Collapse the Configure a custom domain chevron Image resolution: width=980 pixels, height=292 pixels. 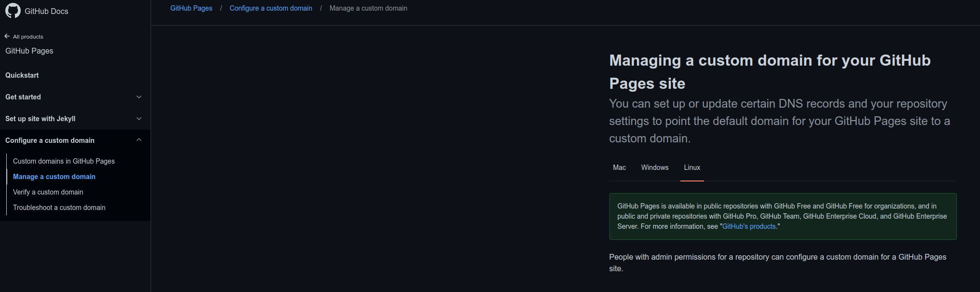[x=139, y=140]
